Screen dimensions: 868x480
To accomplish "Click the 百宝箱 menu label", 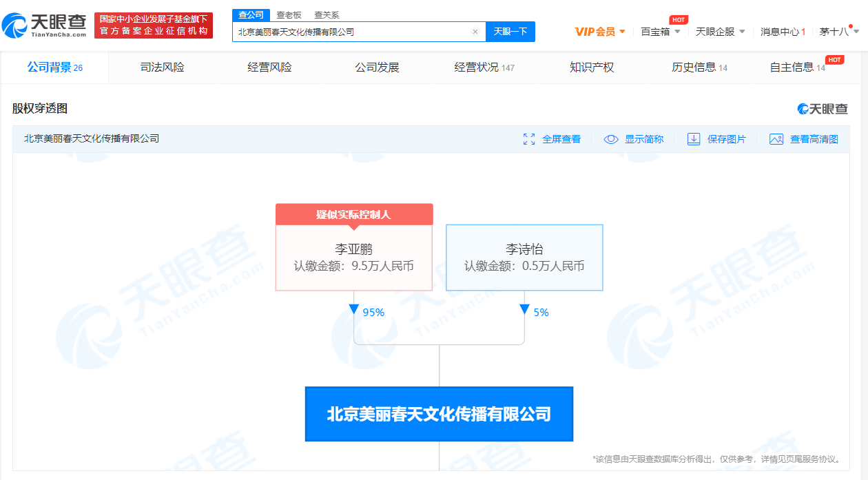I will pyautogui.click(x=655, y=32).
